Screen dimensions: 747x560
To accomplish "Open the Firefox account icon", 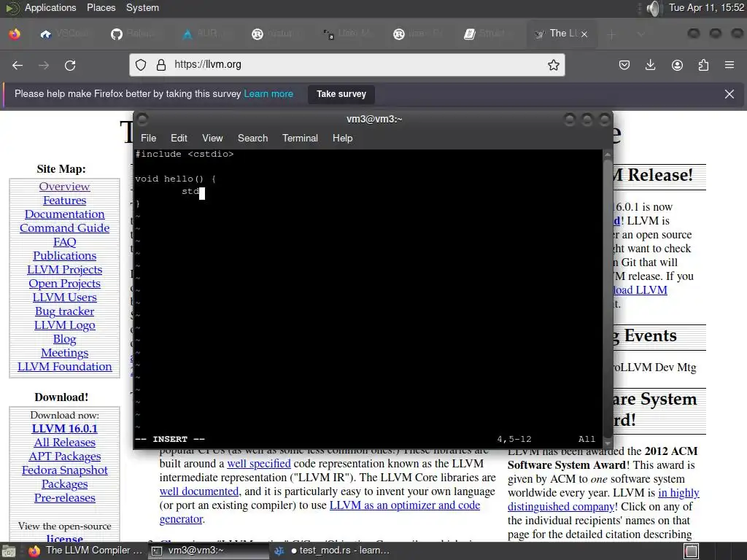I will point(677,65).
